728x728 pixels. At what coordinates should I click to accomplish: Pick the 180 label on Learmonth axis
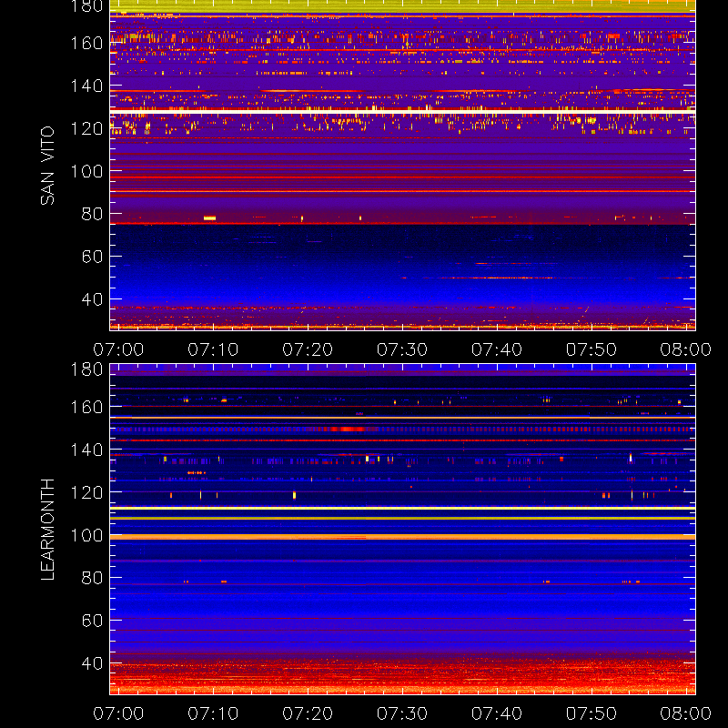coord(86,369)
